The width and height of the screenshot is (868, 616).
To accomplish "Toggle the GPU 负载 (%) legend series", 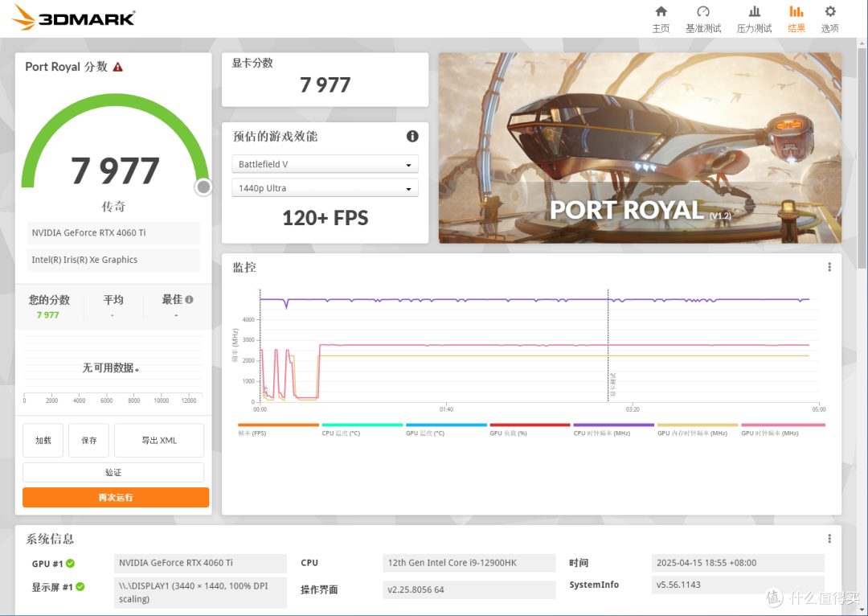I will tap(530, 429).
